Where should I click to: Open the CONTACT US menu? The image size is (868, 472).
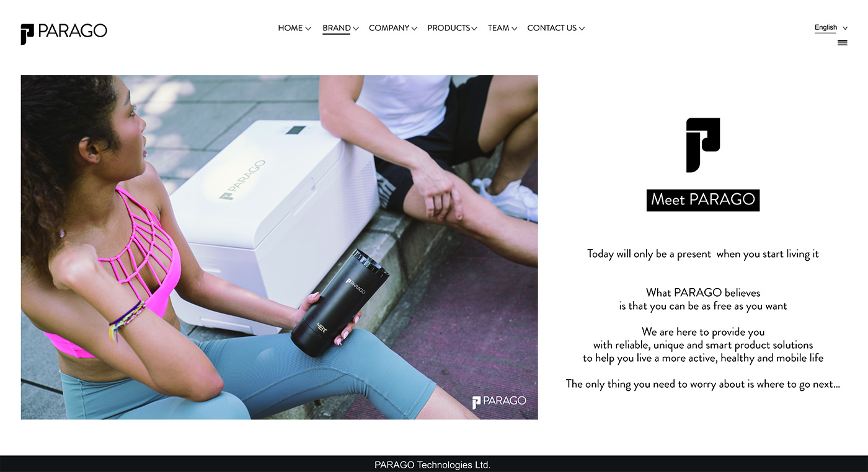pyautogui.click(x=552, y=28)
